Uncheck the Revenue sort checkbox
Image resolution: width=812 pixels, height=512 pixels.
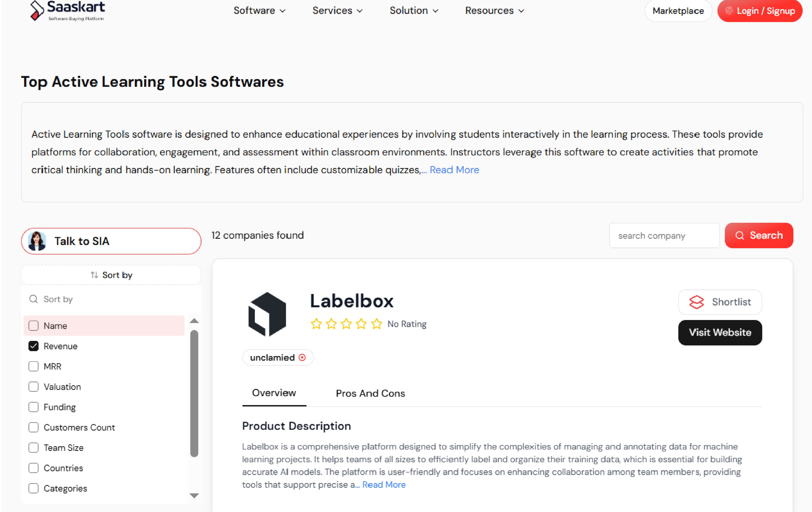click(x=33, y=346)
